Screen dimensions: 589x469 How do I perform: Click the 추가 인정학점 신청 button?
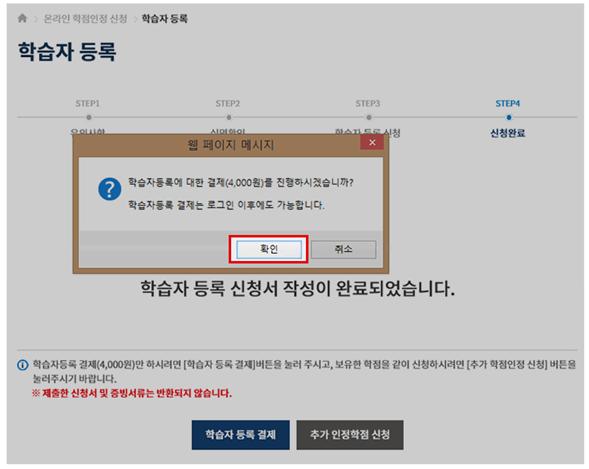click(x=350, y=435)
